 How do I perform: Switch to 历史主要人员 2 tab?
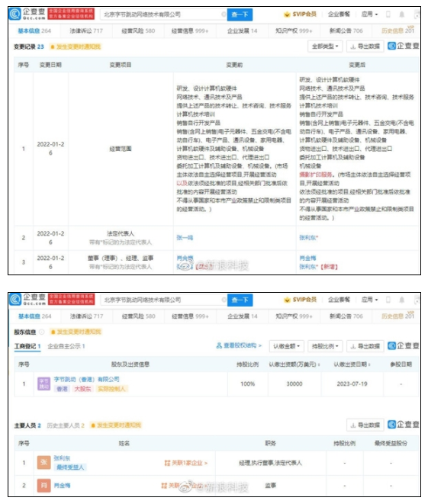click(66, 425)
